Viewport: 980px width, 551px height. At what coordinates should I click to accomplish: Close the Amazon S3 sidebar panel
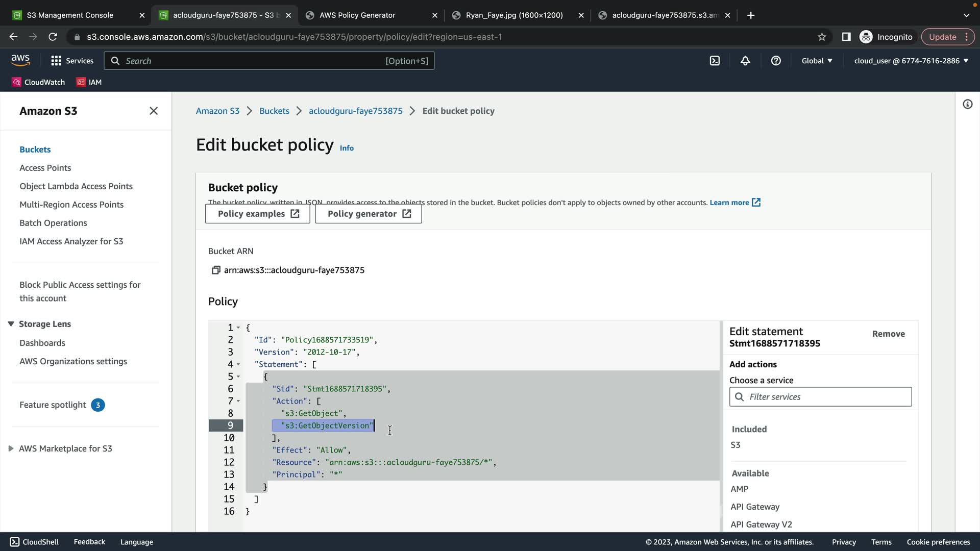tap(154, 111)
